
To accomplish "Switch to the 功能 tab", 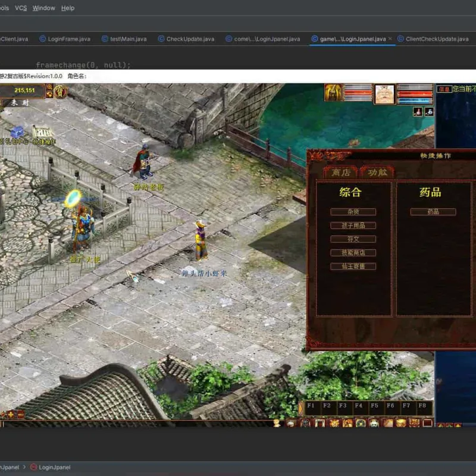I will click(377, 173).
